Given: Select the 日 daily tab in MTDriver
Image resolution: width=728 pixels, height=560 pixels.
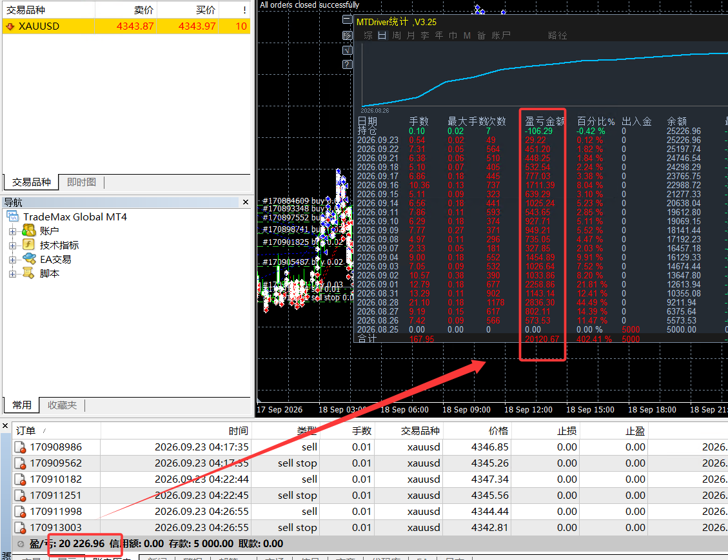Looking at the screenshot, I should tap(382, 35).
